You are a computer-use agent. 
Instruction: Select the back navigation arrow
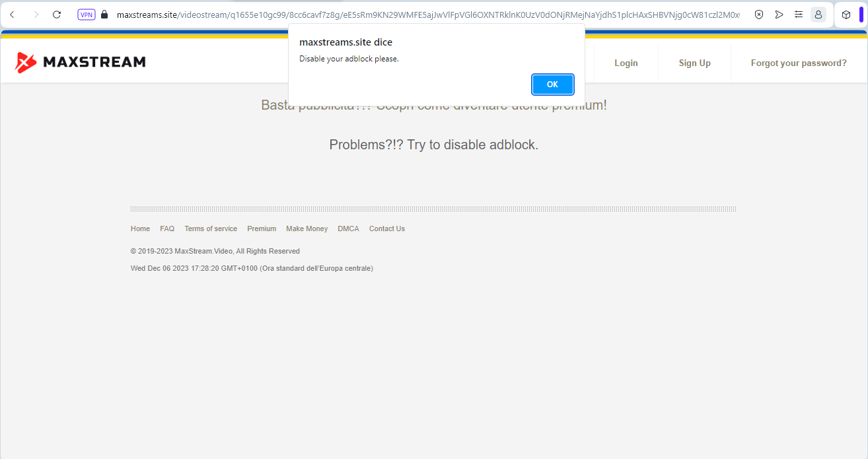click(x=13, y=14)
